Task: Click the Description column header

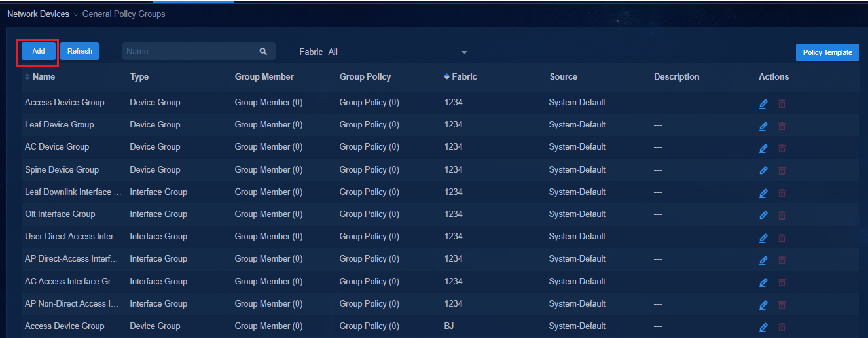Action: pyautogui.click(x=677, y=76)
